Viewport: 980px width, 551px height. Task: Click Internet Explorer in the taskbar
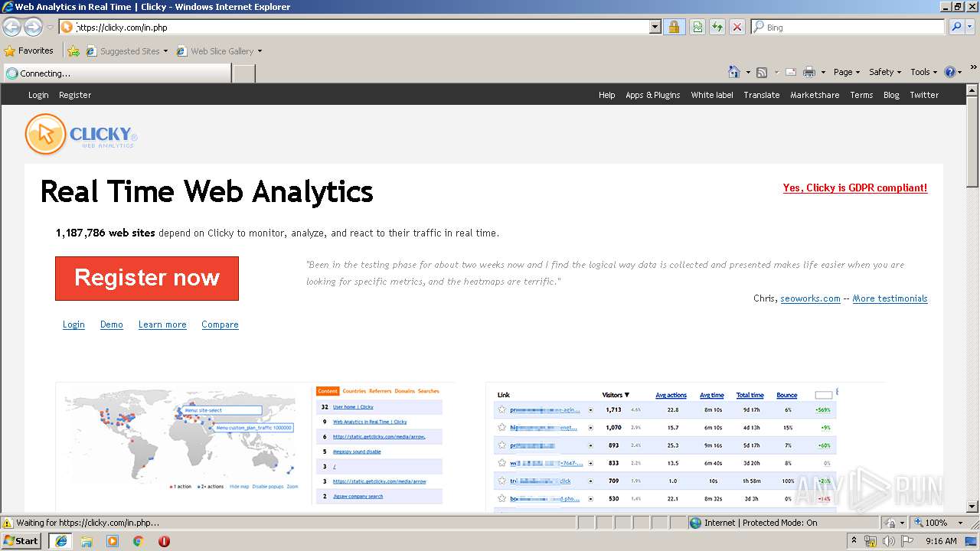coord(61,541)
